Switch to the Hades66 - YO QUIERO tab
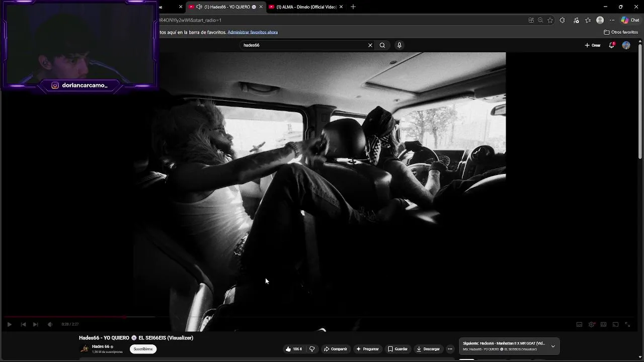 [x=226, y=7]
